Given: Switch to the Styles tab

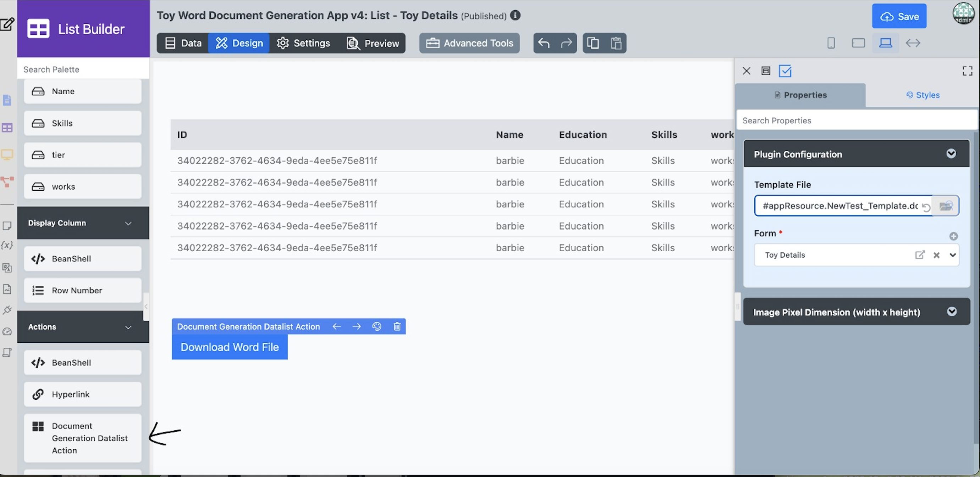Looking at the screenshot, I should tap(923, 95).
